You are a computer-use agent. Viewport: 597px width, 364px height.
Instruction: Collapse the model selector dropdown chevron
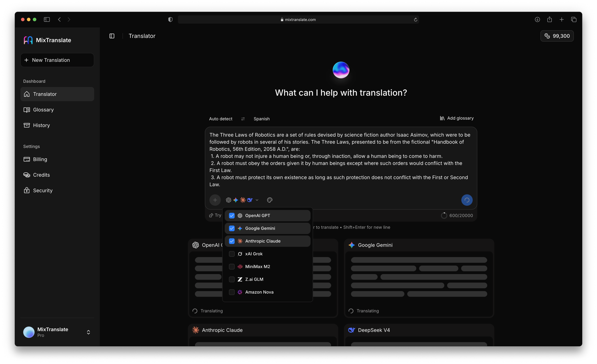(257, 200)
